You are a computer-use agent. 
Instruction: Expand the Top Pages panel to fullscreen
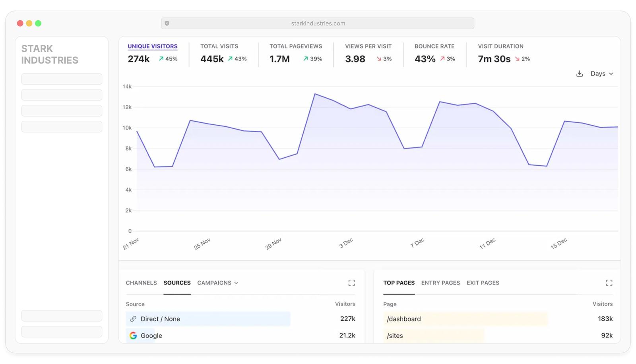609,283
